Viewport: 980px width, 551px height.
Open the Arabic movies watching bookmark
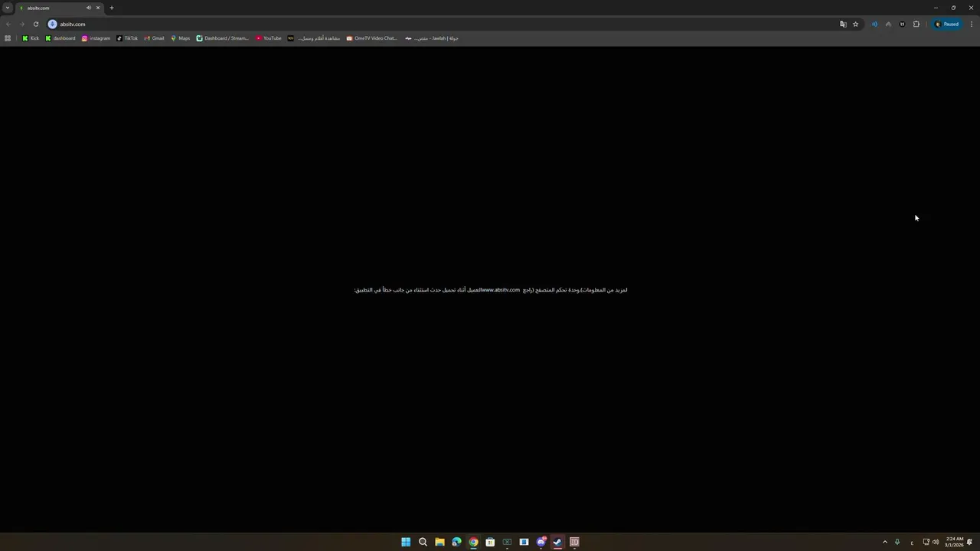pyautogui.click(x=314, y=38)
